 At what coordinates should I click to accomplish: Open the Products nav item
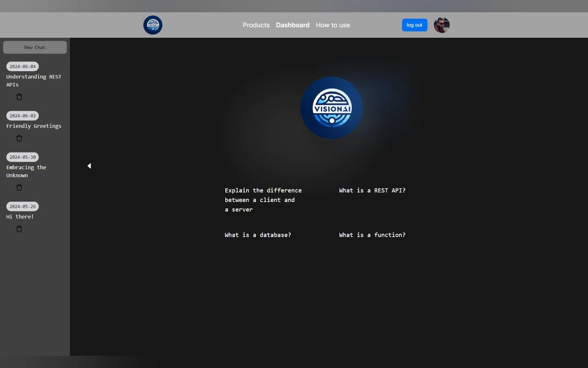pyautogui.click(x=256, y=25)
